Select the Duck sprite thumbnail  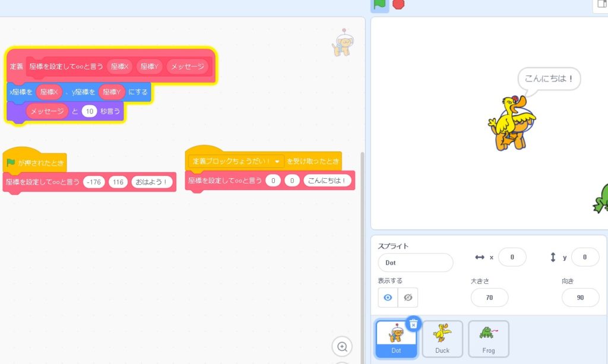click(x=442, y=339)
